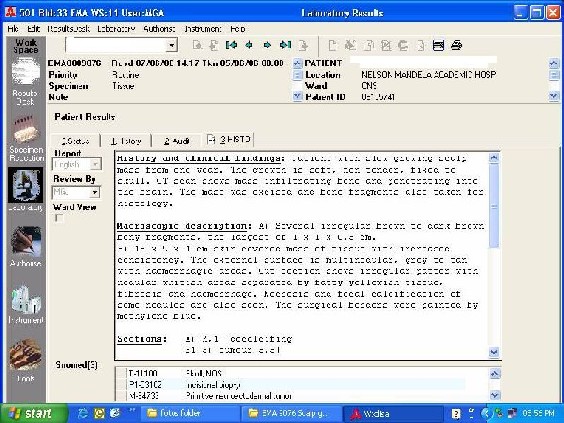
Task: Click the report text scrollbar thumb
Action: point(494,206)
